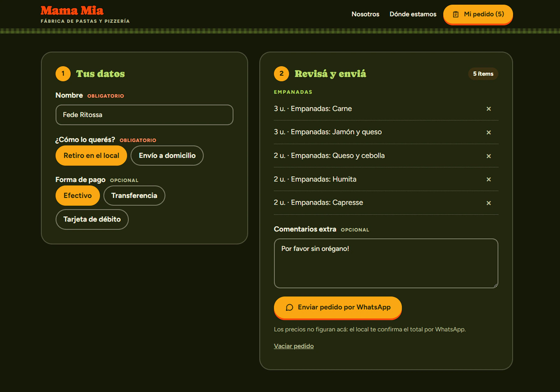The image size is (560, 392).
Task: Focus the Nombre input field
Action: pyautogui.click(x=144, y=115)
